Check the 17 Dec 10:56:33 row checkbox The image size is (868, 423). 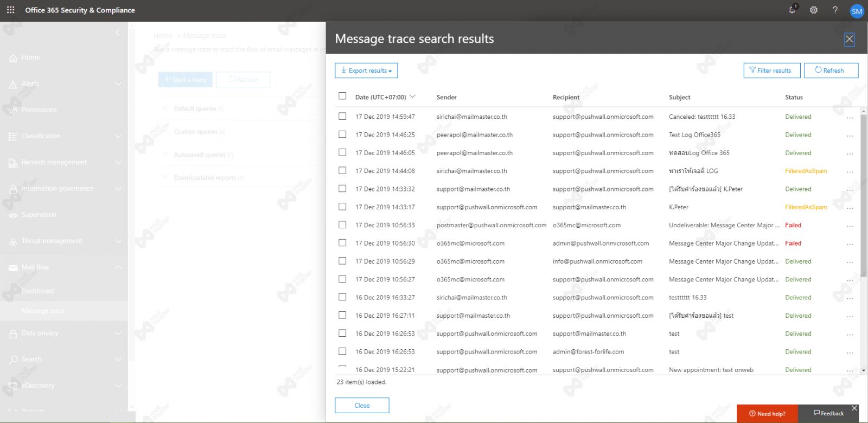[342, 225]
